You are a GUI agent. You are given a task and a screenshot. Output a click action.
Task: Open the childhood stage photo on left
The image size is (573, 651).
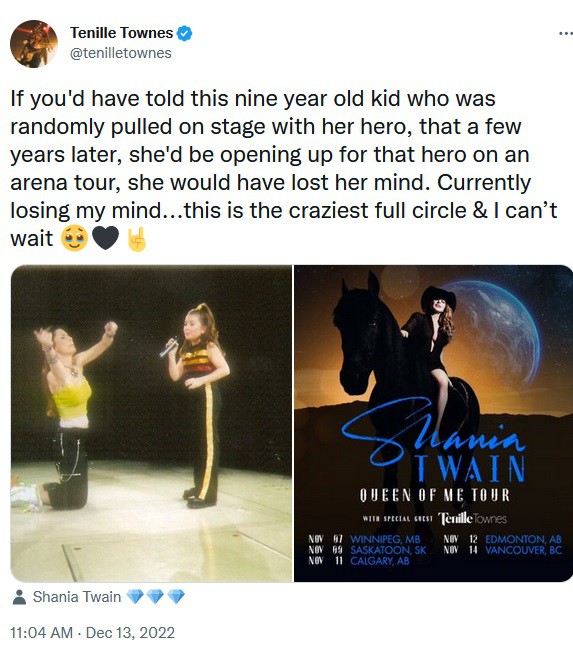pyautogui.click(x=152, y=423)
